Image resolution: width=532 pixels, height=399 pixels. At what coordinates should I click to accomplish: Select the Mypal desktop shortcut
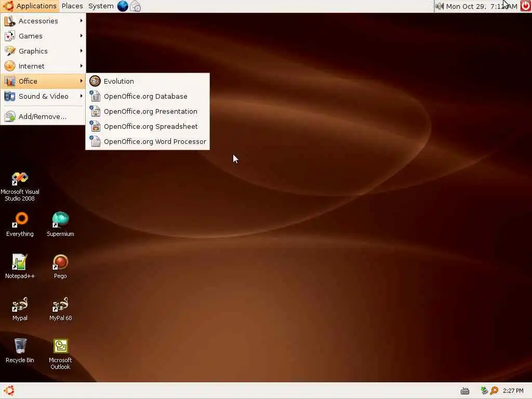[20, 309]
